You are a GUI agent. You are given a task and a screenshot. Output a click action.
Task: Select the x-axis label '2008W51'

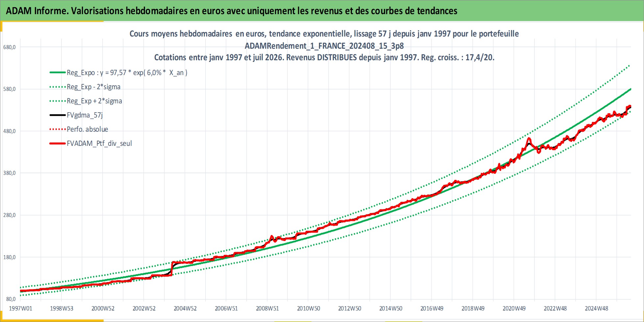(x=267, y=309)
